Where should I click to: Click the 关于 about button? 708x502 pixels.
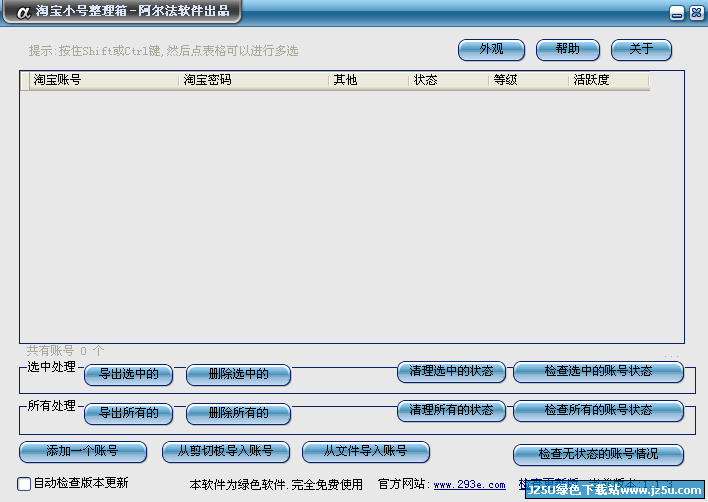pos(641,49)
